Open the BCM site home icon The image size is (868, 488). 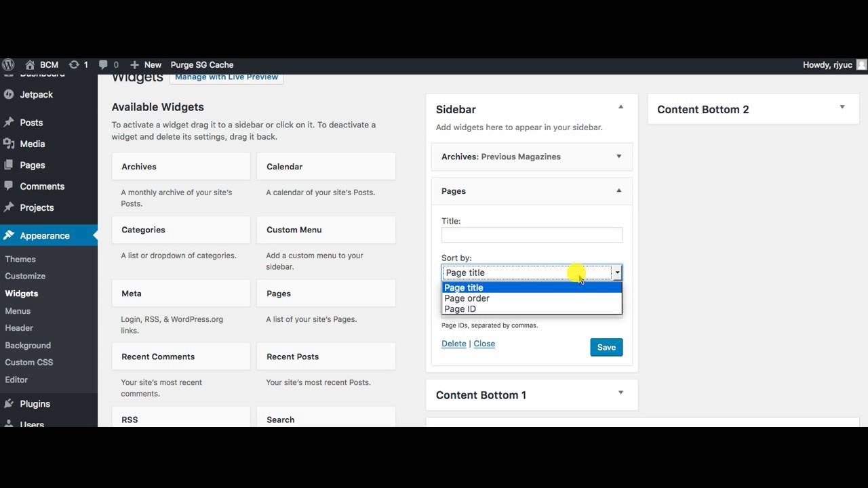tap(30, 65)
